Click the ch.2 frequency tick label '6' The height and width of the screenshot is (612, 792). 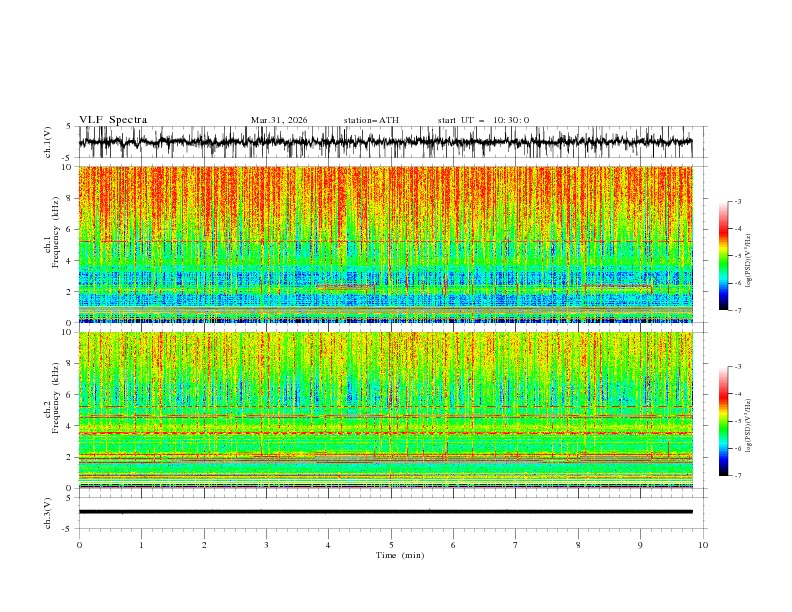pos(70,395)
